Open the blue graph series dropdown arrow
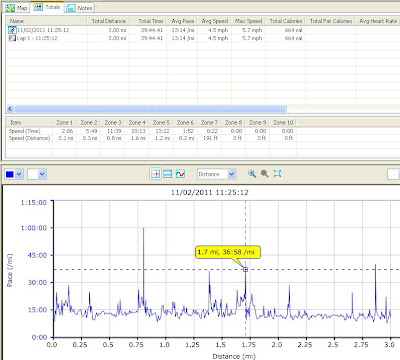The image size is (400, 360). click(19, 174)
